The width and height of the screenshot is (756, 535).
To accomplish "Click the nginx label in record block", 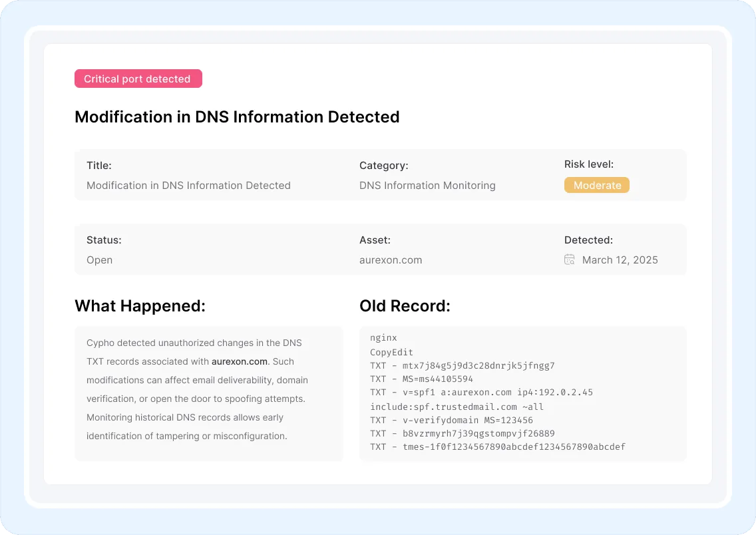I will tap(383, 338).
